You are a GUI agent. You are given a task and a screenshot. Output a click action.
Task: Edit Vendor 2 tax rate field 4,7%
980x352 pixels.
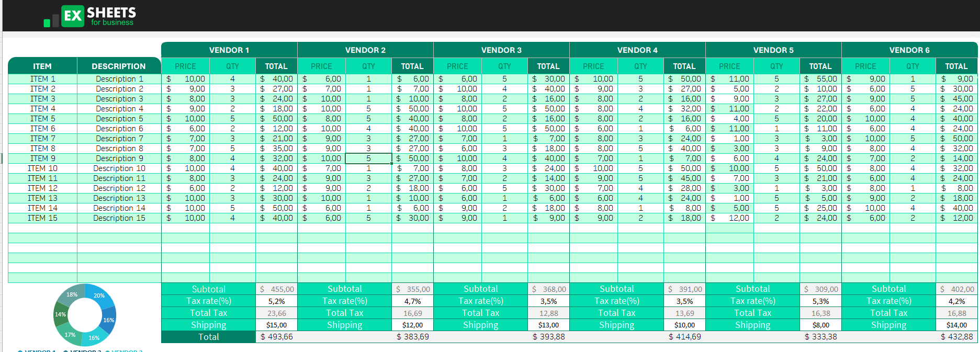pos(412,301)
